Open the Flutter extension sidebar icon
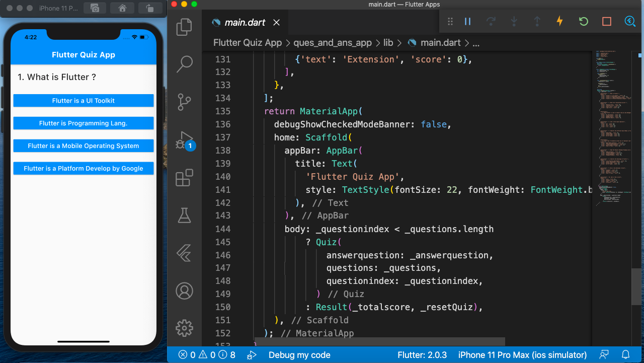 click(x=184, y=253)
